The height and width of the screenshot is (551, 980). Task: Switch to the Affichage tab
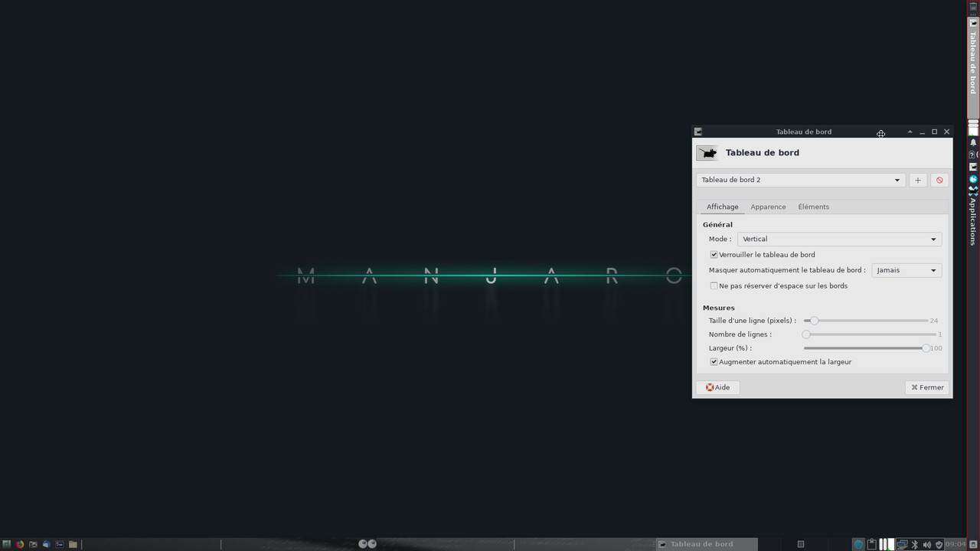click(x=723, y=207)
